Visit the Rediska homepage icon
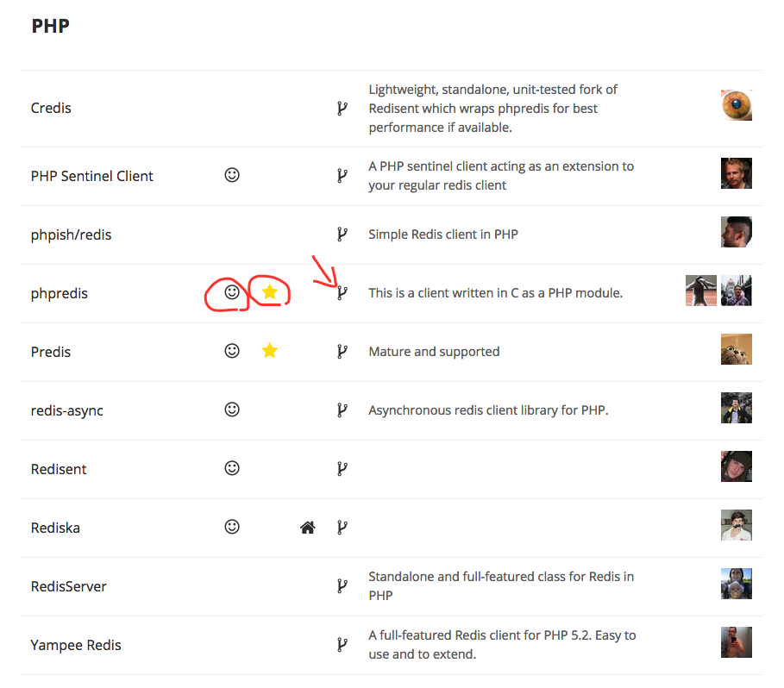The image size is (784, 688). [x=308, y=527]
